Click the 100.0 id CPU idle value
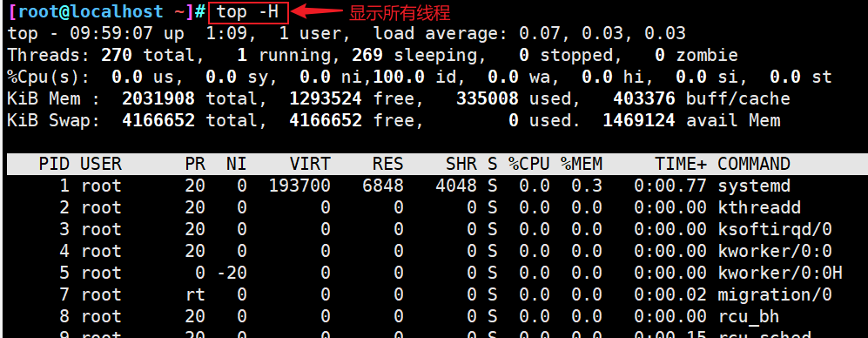 click(420, 77)
